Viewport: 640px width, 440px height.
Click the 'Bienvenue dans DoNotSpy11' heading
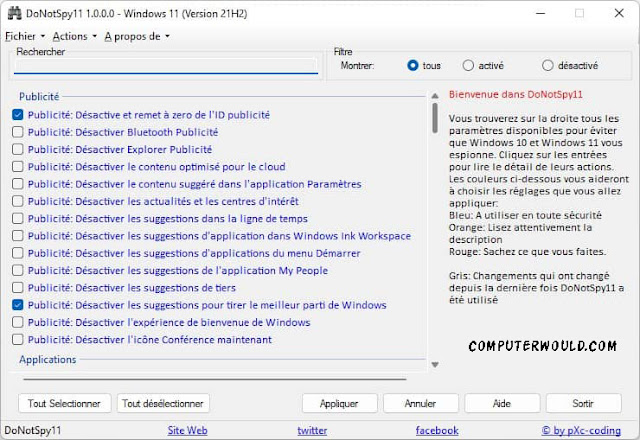click(516, 94)
